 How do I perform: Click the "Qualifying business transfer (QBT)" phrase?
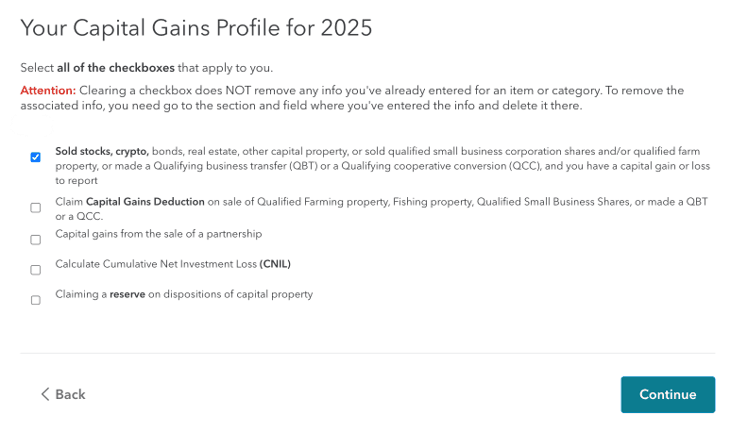(x=236, y=166)
